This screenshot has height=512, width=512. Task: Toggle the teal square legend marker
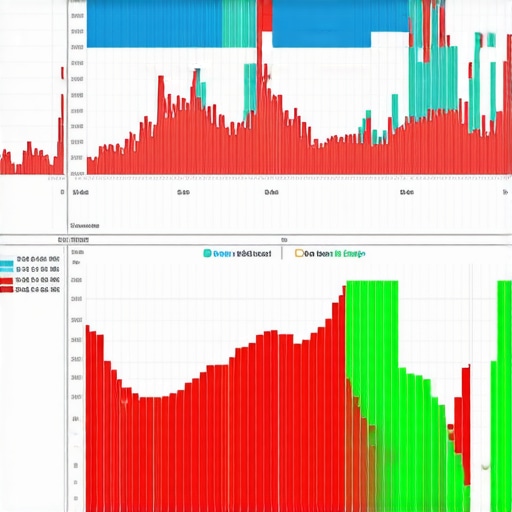click(207, 253)
